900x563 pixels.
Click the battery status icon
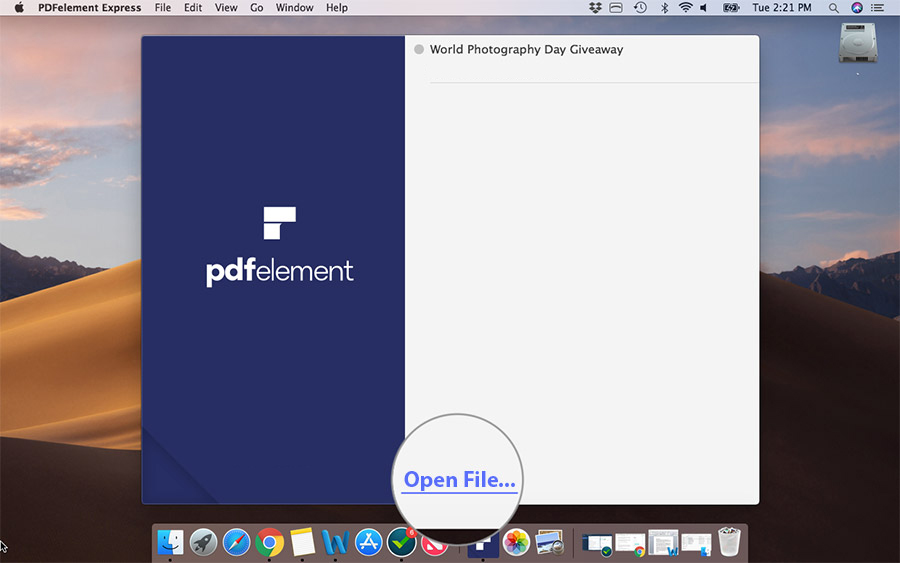pos(731,7)
